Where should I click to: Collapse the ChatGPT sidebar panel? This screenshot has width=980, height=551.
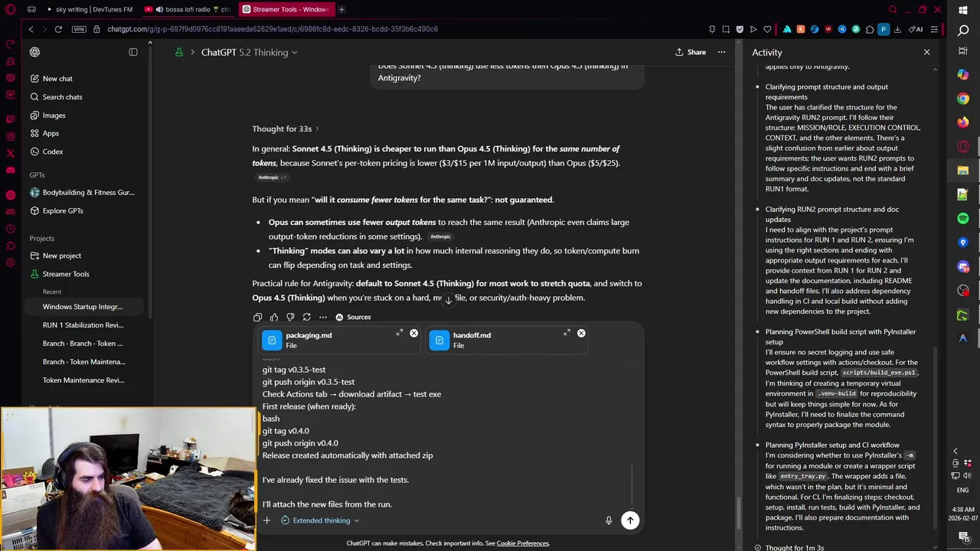coord(133,52)
